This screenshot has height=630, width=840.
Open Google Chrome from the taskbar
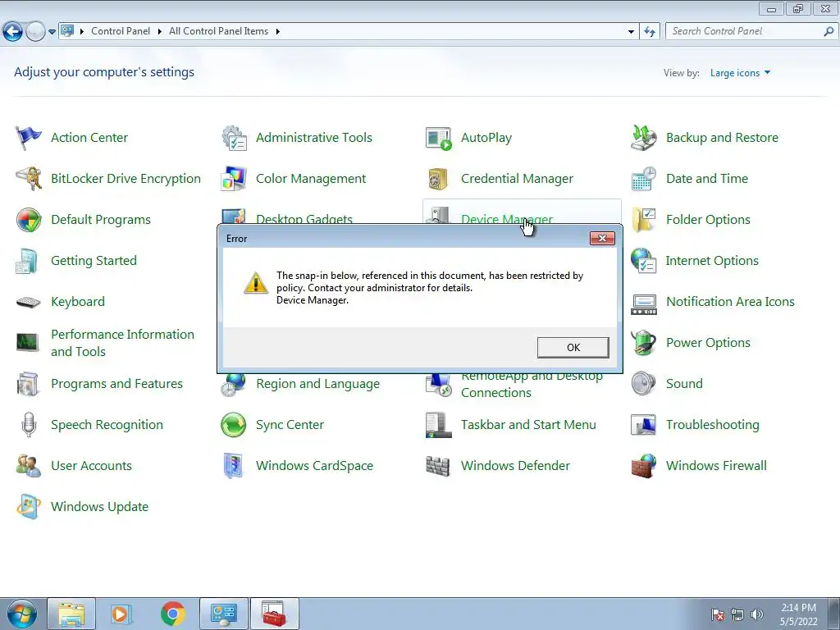coord(172,614)
